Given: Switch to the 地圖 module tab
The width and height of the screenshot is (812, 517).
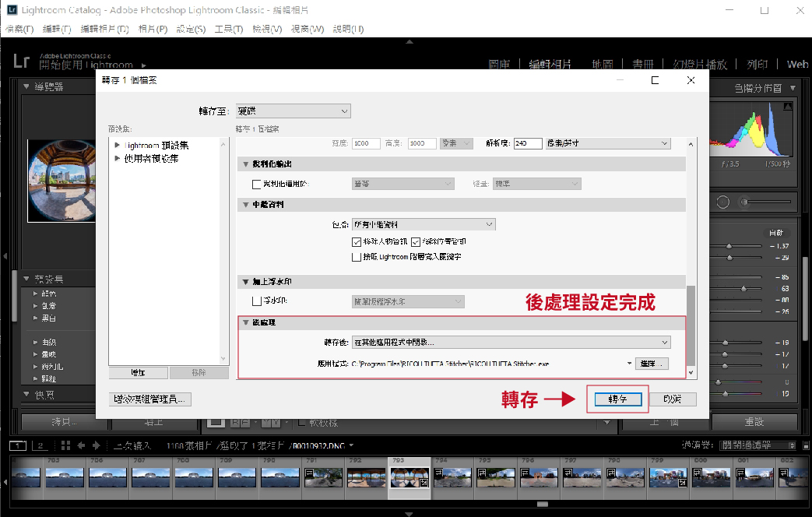Looking at the screenshot, I should [x=603, y=65].
